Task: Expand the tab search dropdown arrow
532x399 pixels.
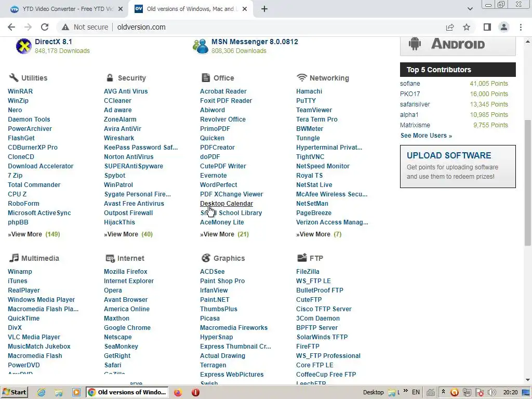Action: [x=470, y=9]
